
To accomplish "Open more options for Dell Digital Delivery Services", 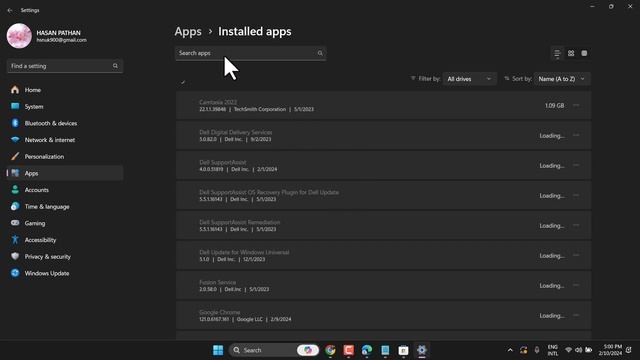I will [x=576, y=136].
